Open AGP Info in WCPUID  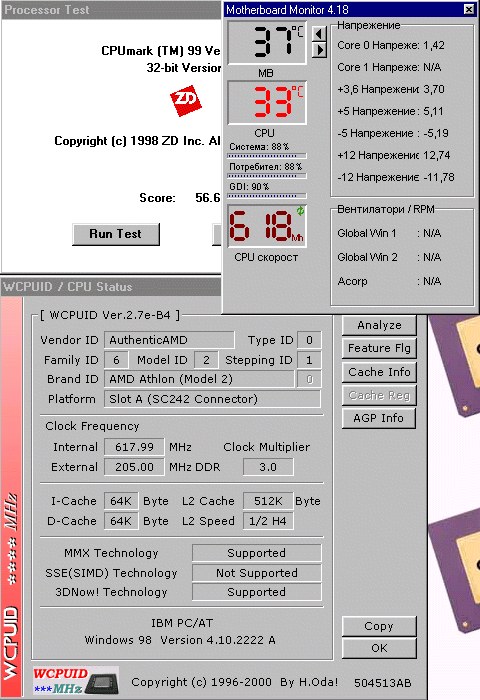[379, 418]
